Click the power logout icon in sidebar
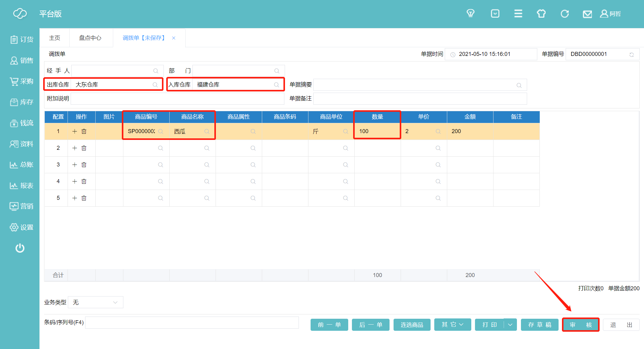644x349 pixels. point(20,248)
